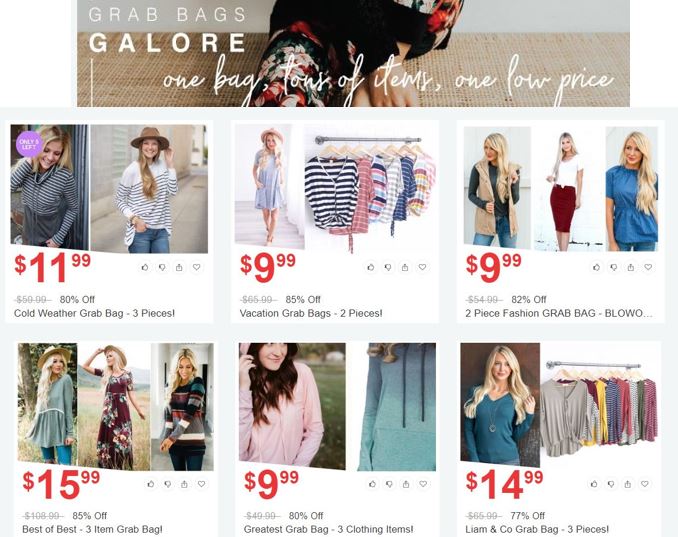Image resolution: width=678 pixels, height=537 pixels.
Task: Heart the Greatest Grab Bag item
Action: click(423, 484)
